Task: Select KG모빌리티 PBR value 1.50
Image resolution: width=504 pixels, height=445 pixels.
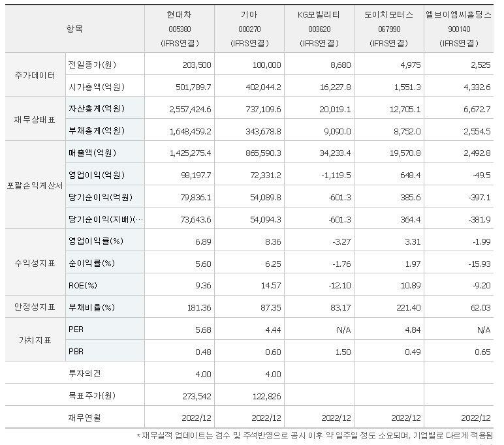Action: pyautogui.click(x=343, y=352)
